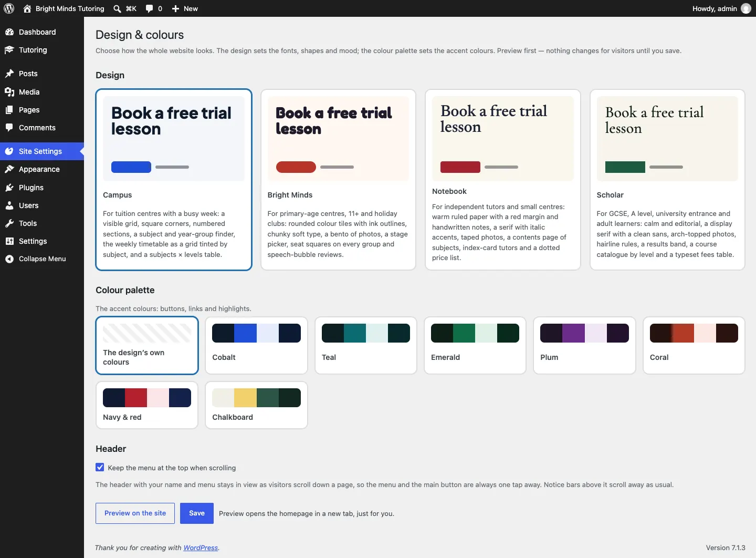Select the Notebook design card

pos(503,180)
